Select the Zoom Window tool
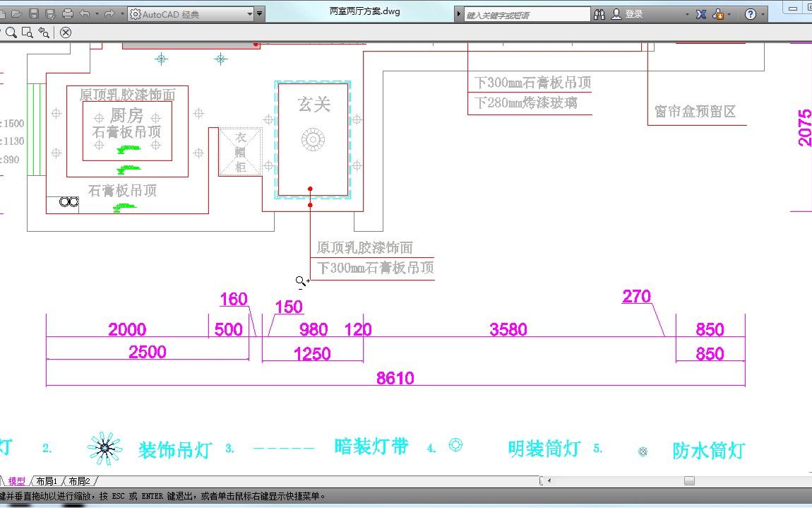Viewport: 812px width, 508px height. [26, 33]
